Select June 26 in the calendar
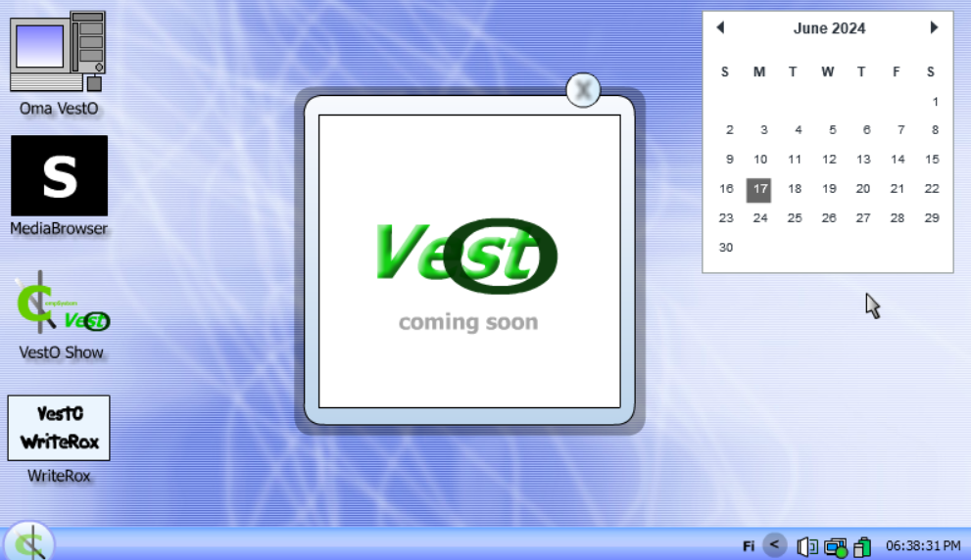971x560 pixels. tap(829, 217)
